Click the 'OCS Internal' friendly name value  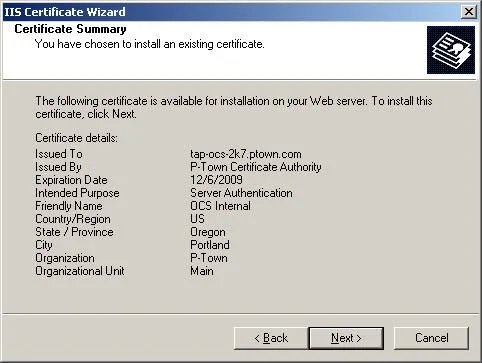(220, 206)
